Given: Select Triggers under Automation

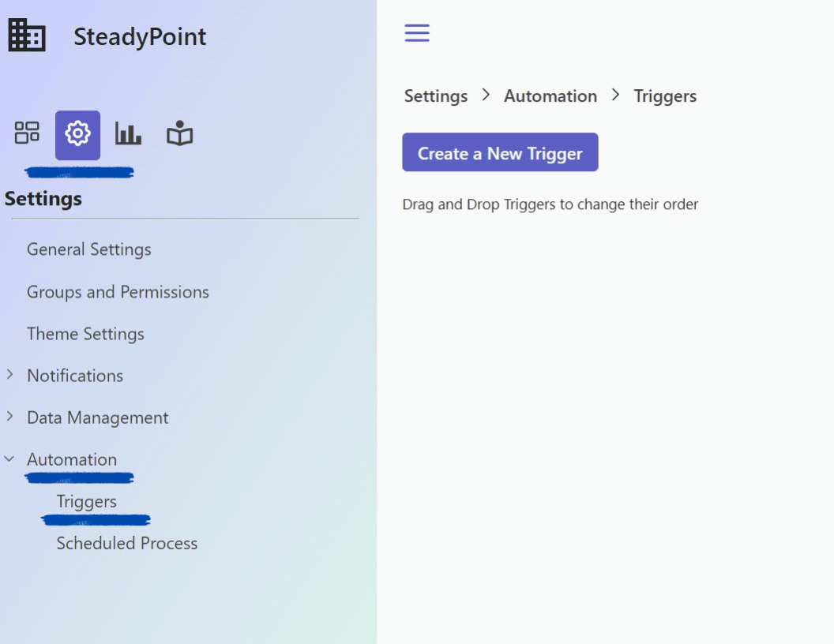Looking at the screenshot, I should click(86, 502).
